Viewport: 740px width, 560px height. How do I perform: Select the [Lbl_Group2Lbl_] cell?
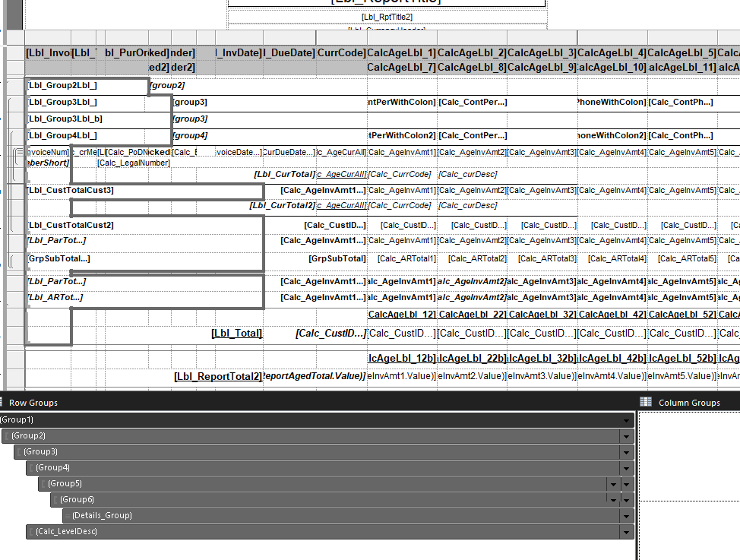click(x=87, y=86)
